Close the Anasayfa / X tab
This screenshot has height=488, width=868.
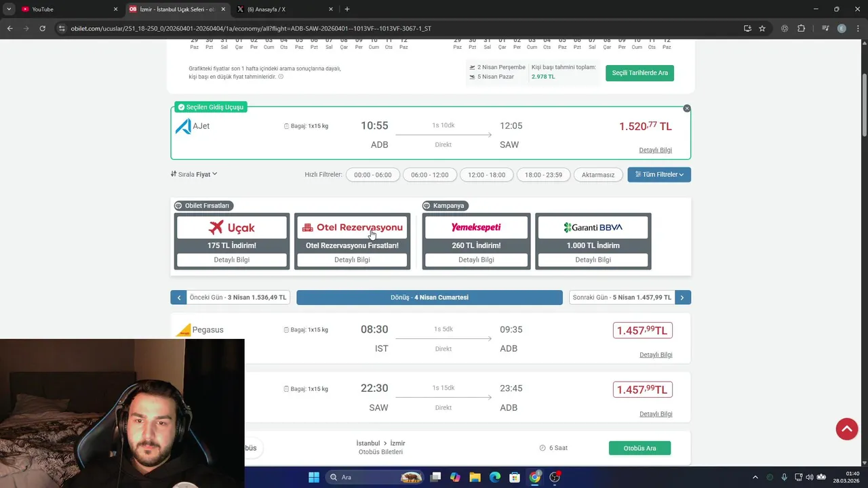331,9
